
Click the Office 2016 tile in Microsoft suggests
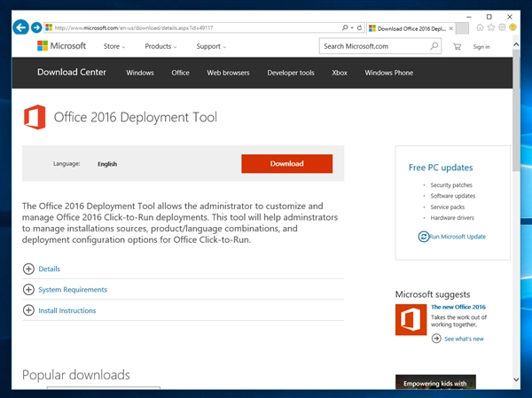[411, 320]
